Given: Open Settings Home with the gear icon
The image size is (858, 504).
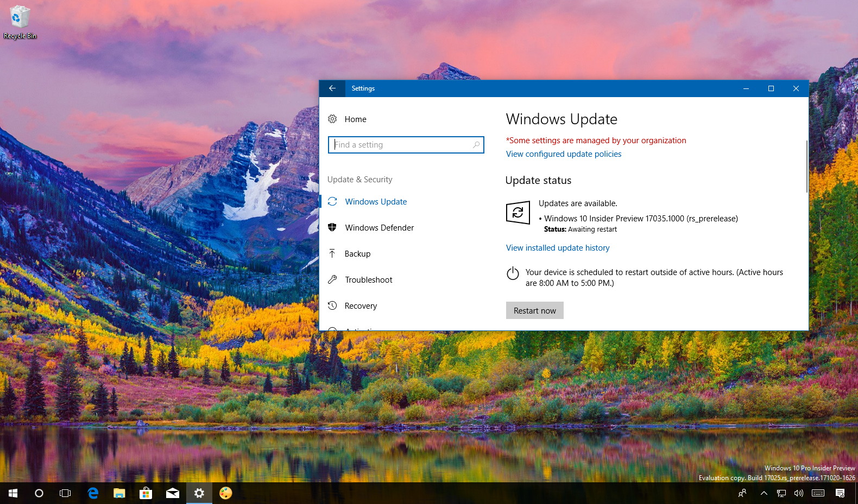Looking at the screenshot, I should point(332,119).
